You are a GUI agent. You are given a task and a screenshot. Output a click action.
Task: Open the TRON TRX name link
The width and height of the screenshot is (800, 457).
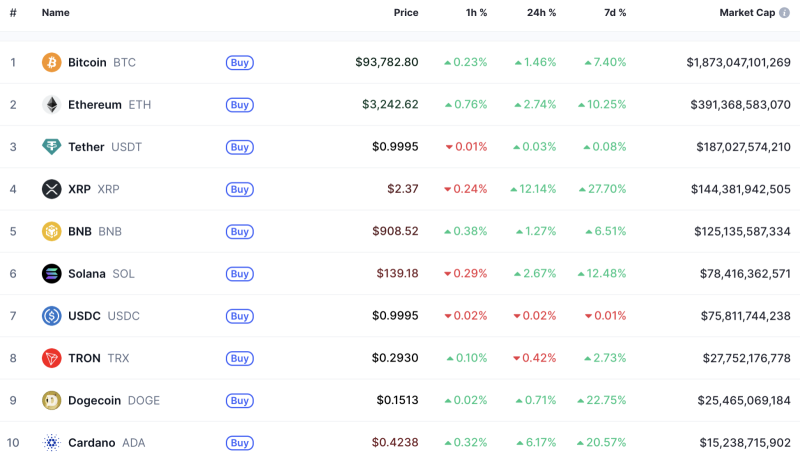[99, 359]
